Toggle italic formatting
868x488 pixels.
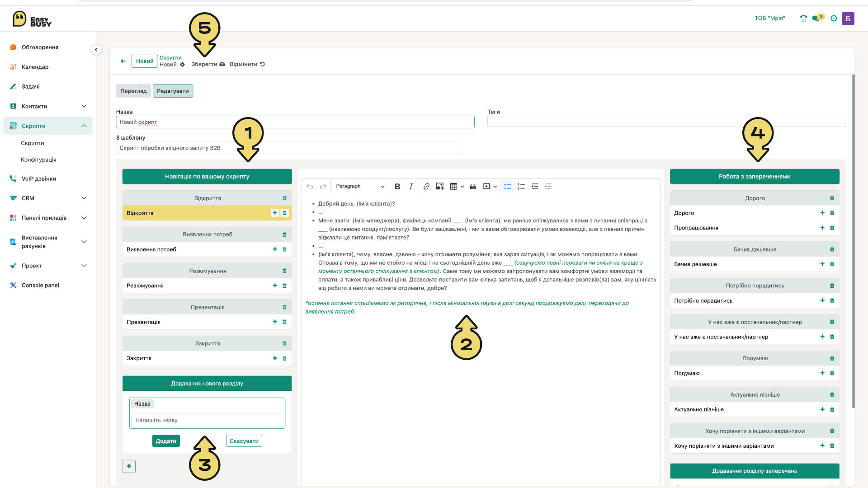[411, 186]
